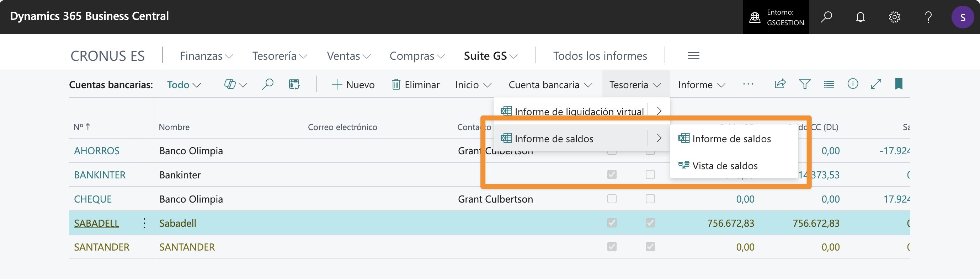Click the Nombre column header

pos(174,127)
